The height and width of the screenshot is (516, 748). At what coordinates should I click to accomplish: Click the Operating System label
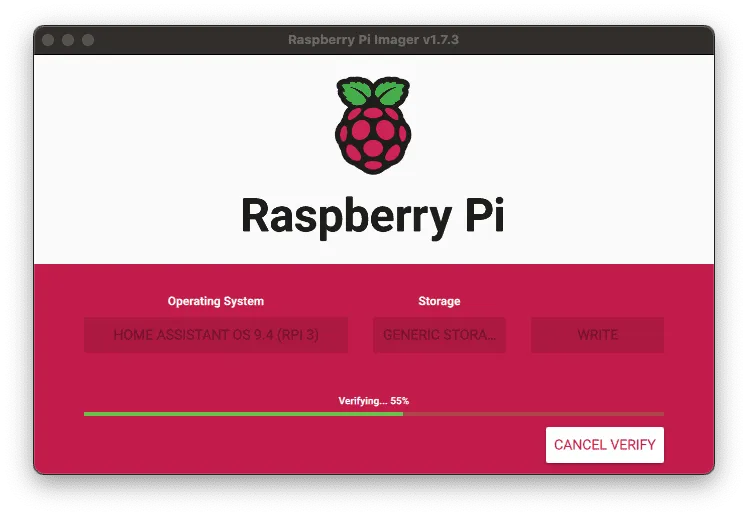[x=216, y=301]
